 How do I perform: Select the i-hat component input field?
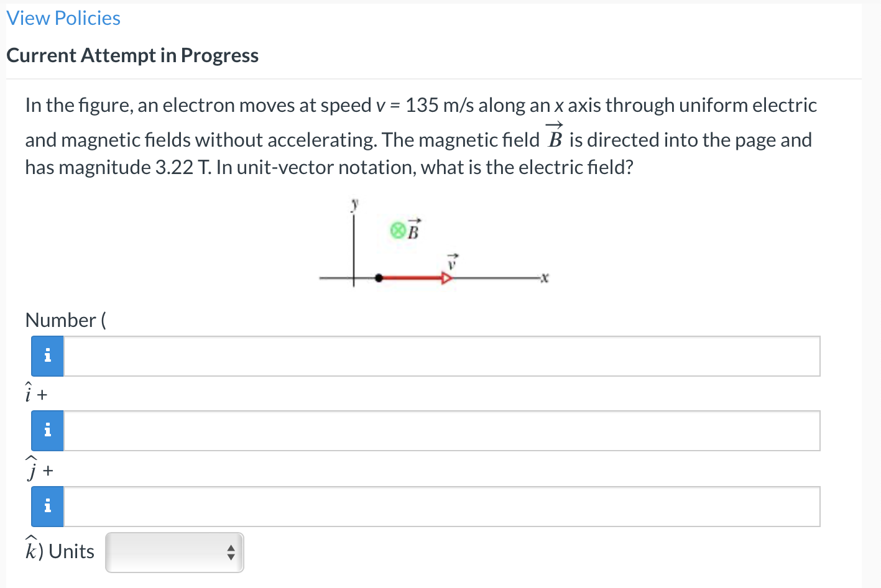click(435, 356)
